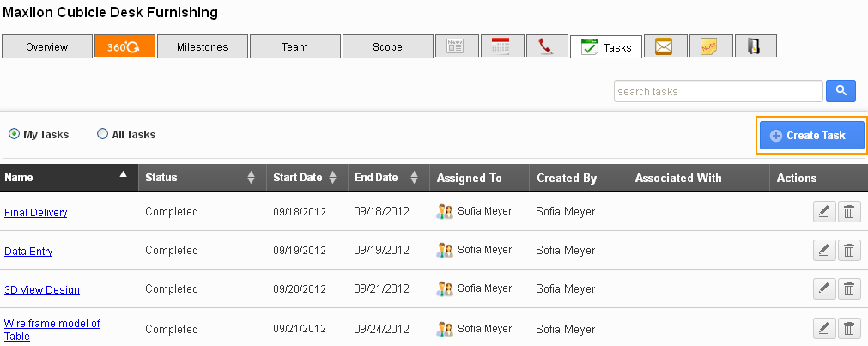Open the 3D View Design task link
Viewport: 868px width, 346px height.
click(x=42, y=290)
